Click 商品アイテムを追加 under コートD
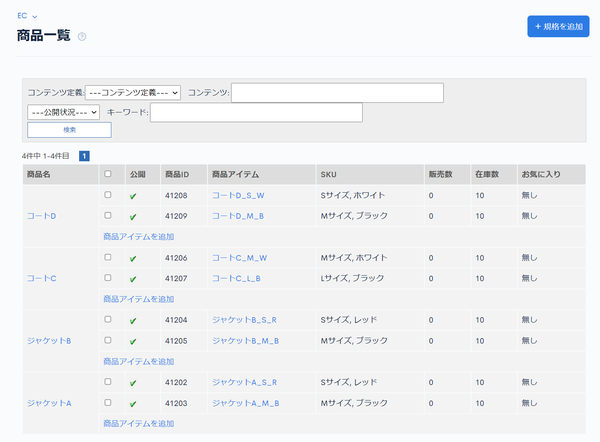This screenshot has height=442, width=600. click(x=139, y=237)
